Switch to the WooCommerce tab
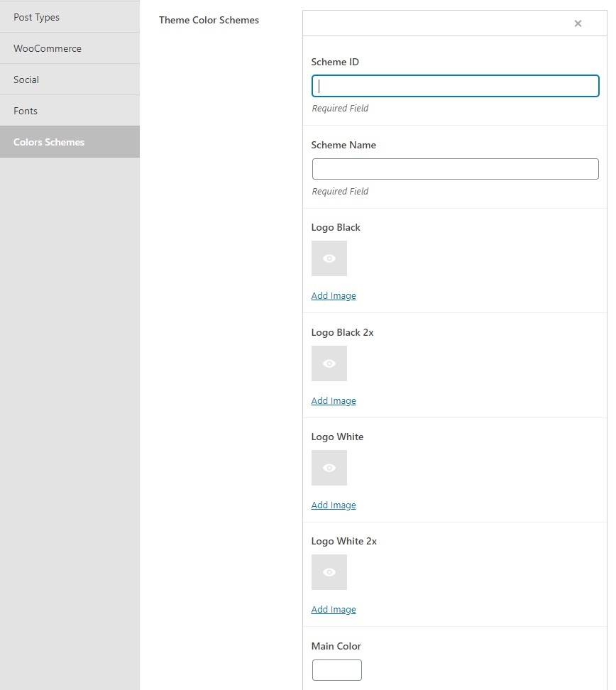616x690 pixels. coord(70,48)
